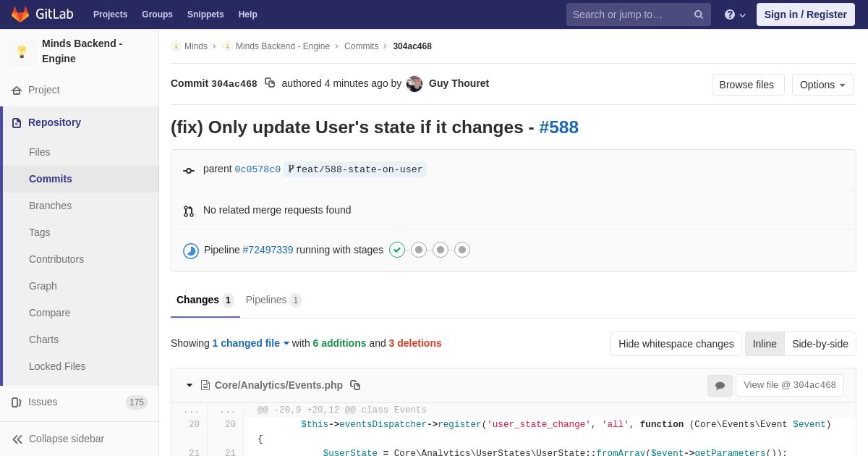This screenshot has height=456, width=868.
Task: Collapse the Events.php diff caret
Action: pos(190,385)
